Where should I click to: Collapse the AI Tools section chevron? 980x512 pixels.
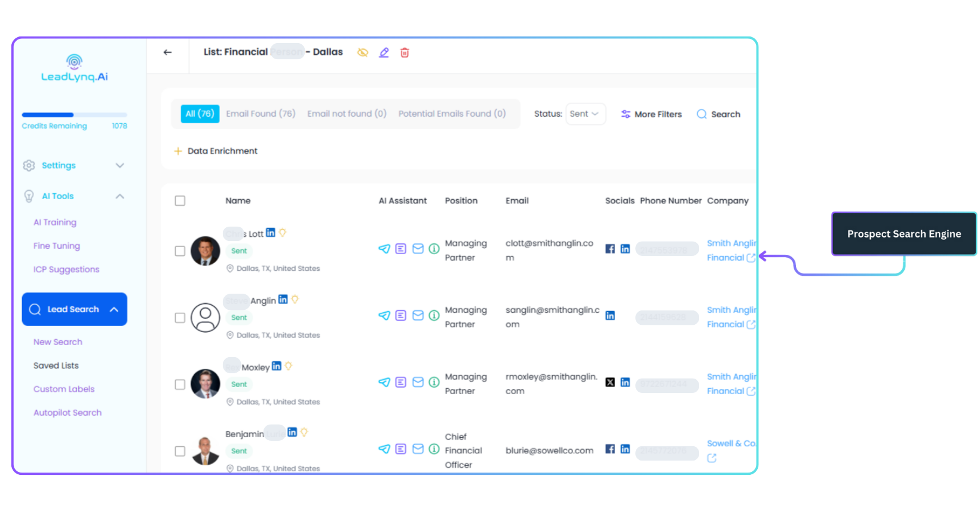click(x=120, y=196)
